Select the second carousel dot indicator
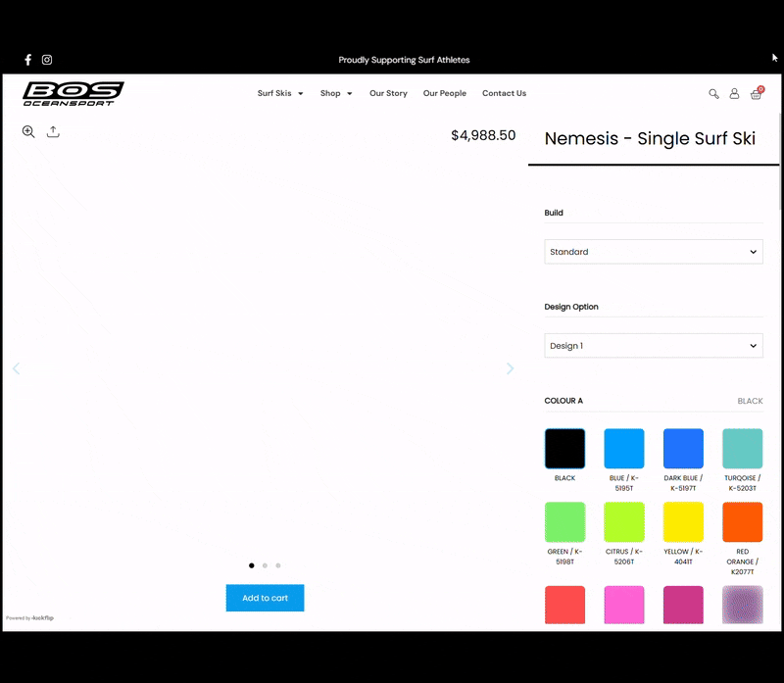 (265, 565)
